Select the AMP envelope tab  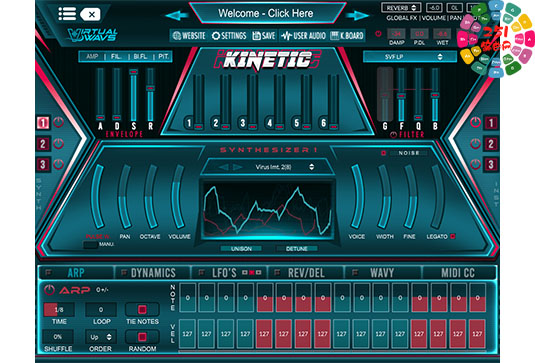point(92,57)
